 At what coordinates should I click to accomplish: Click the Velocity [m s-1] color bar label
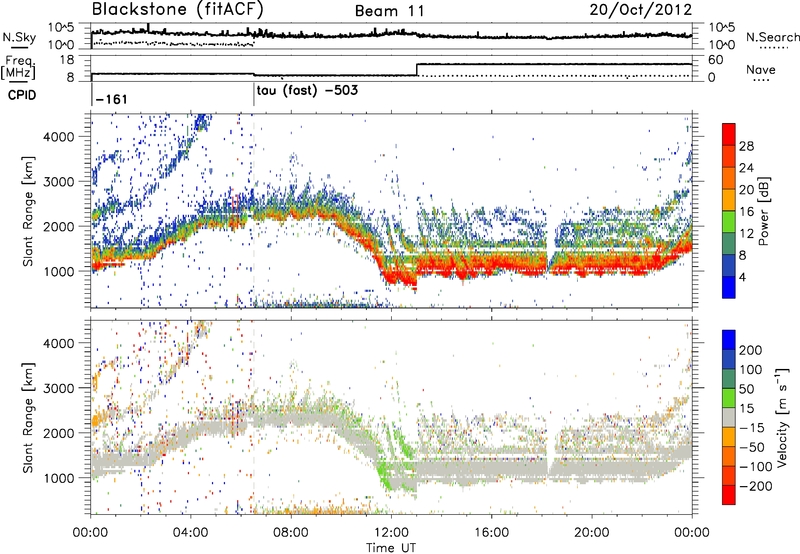781,417
